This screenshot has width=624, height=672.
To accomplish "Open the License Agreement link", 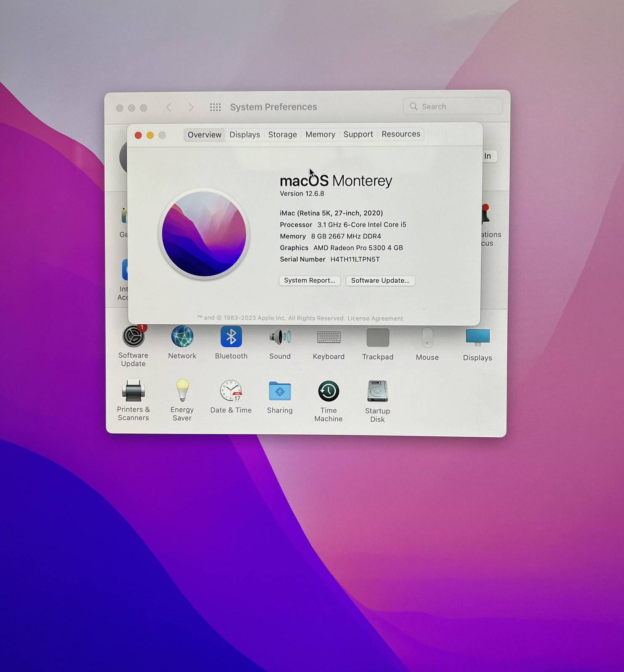I will tap(375, 318).
